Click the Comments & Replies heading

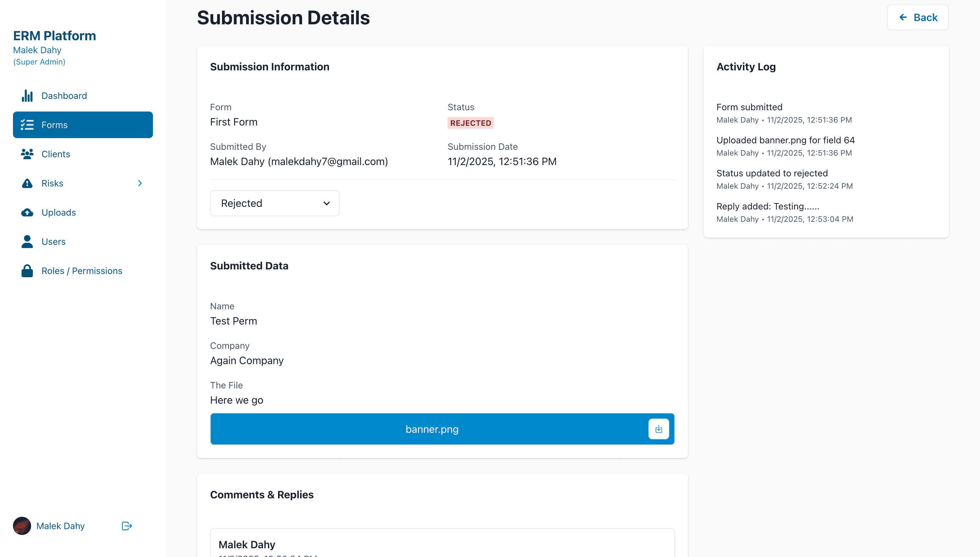262,495
